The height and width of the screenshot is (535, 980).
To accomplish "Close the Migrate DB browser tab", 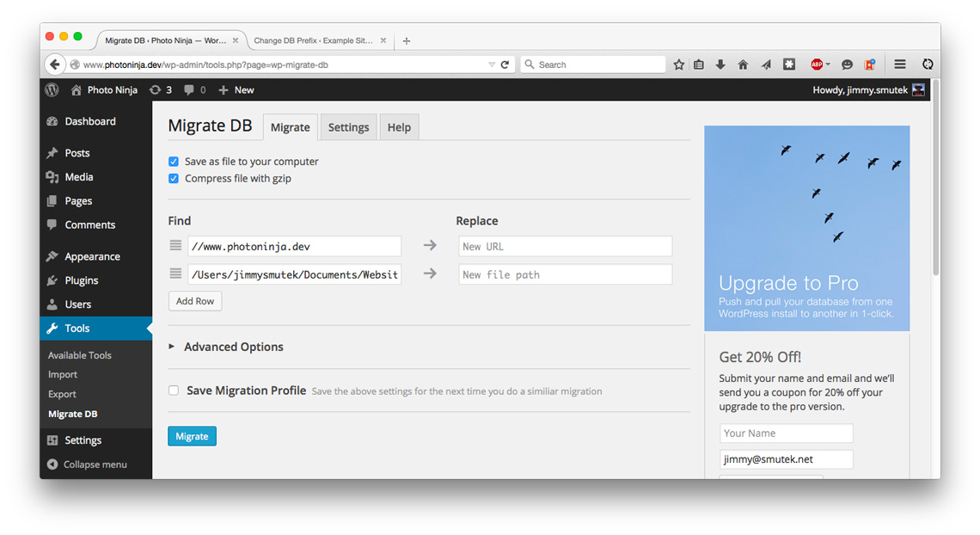I will pos(236,40).
